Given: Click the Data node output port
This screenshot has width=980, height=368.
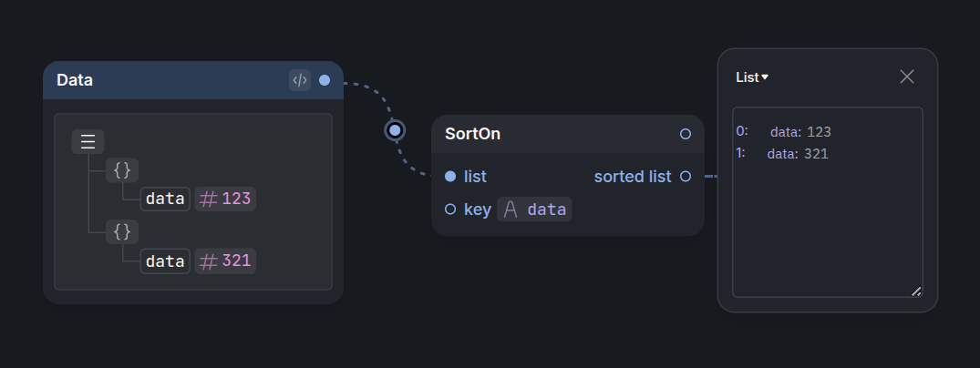Looking at the screenshot, I should (325, 80).
